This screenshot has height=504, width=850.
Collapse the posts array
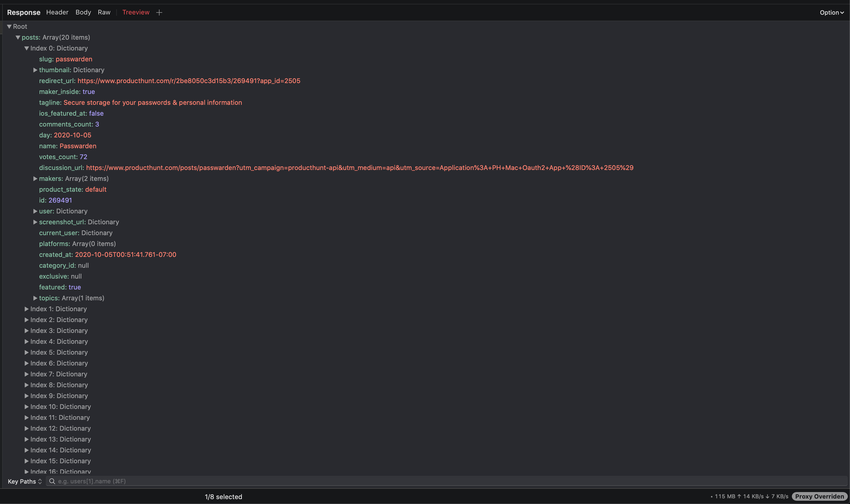(18, 37)
